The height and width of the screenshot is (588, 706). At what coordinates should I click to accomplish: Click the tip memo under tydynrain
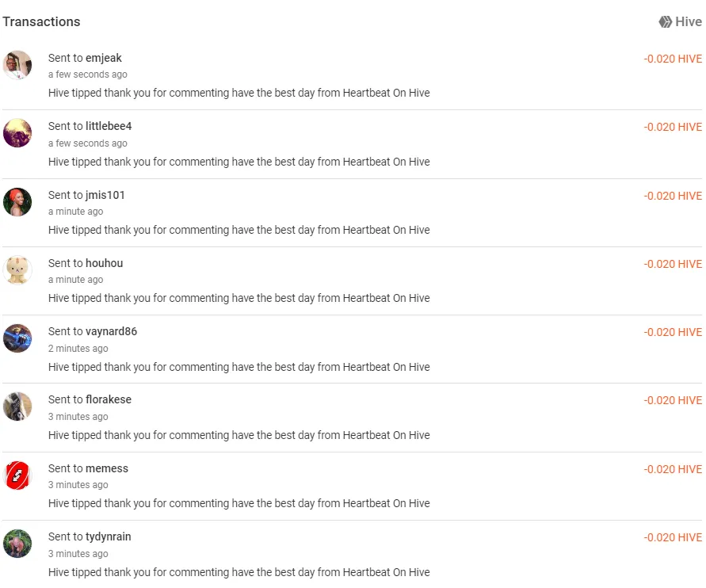[239, 572]
